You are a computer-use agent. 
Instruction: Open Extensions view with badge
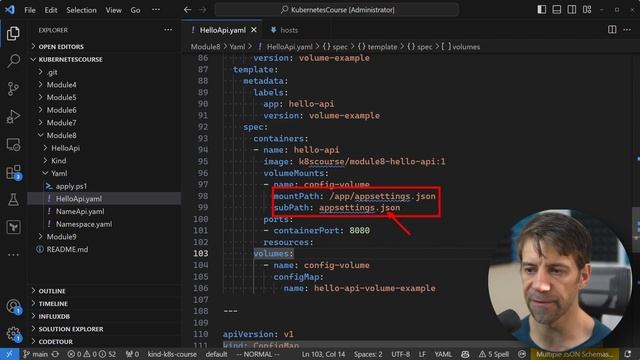point(13,172)
